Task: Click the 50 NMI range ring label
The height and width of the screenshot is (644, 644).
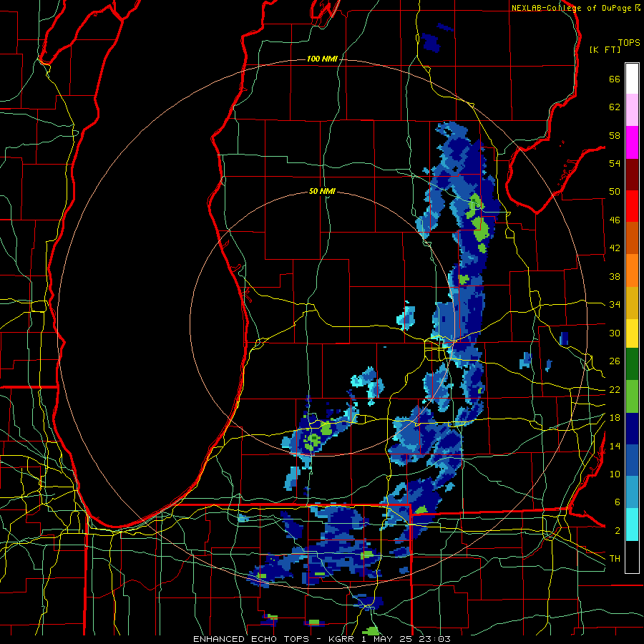Action: click(322, 191)
